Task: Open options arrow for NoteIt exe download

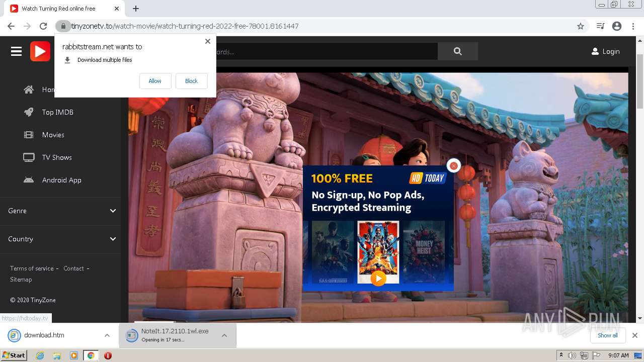Action: point(224,335)
